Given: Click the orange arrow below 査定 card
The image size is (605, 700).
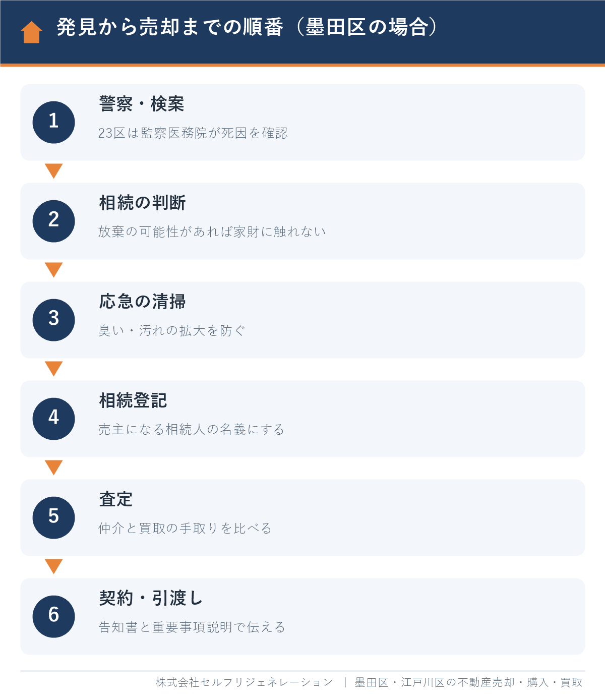Looking at the screenshot, I should pos(53,566).
